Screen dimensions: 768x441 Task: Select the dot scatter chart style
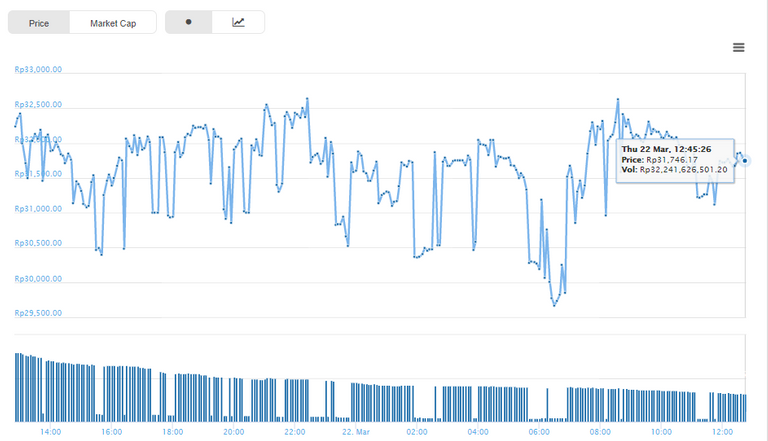(189, 22)
